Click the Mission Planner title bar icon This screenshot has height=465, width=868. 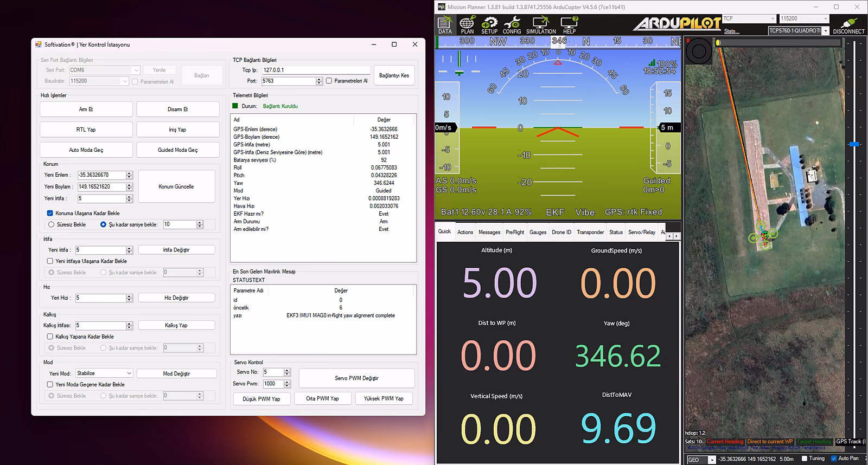442,7
